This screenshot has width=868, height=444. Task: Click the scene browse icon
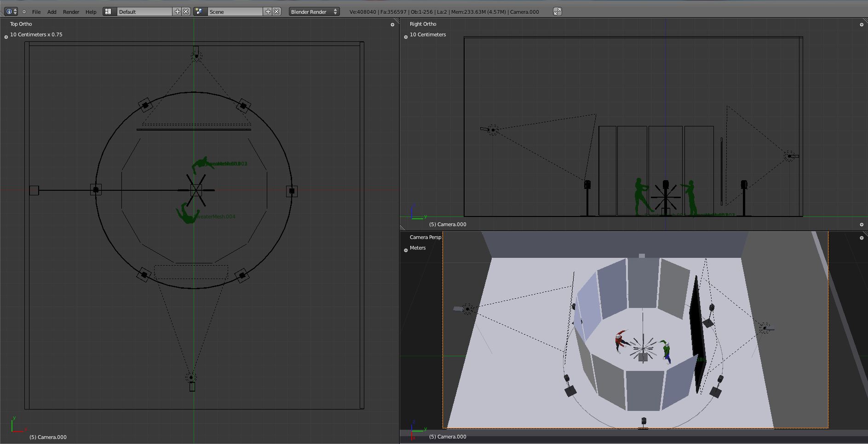[x=199, y=11]
